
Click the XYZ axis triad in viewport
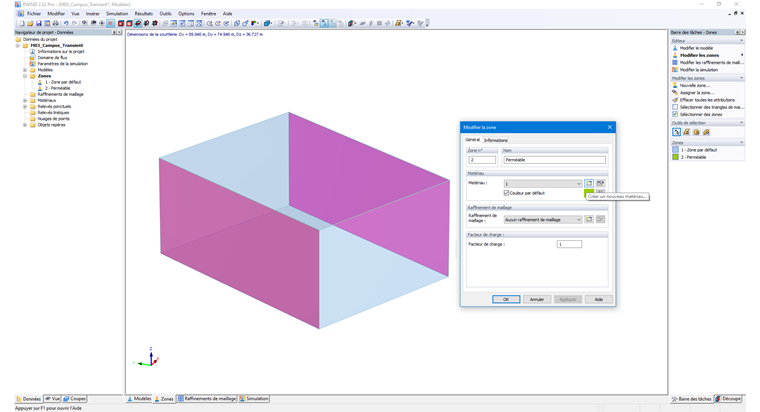tap(146, 358)
